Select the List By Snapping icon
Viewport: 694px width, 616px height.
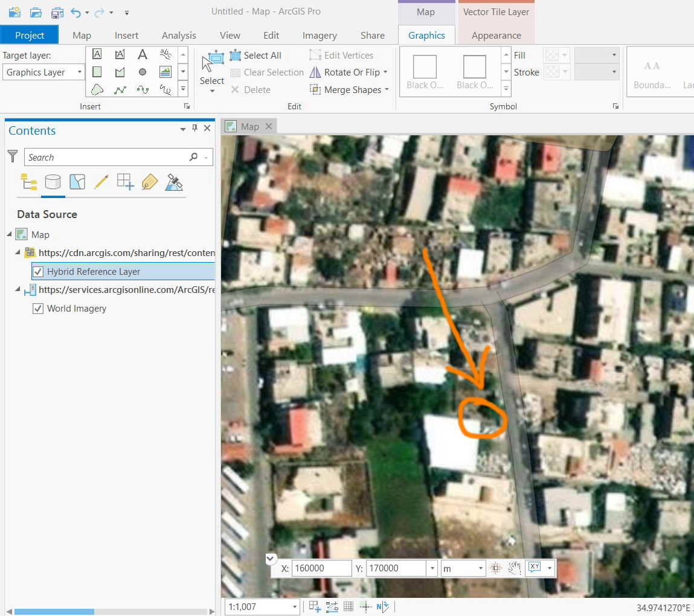(x=125, y=182)
